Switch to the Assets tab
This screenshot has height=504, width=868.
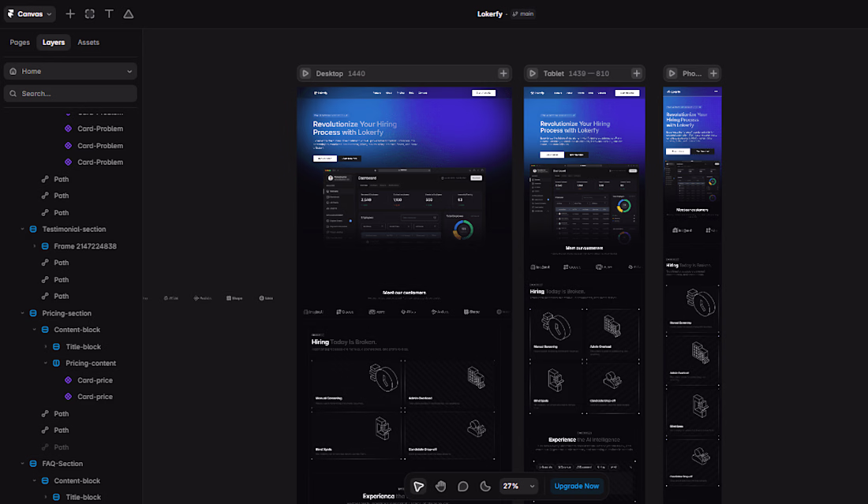pos(88,42)
